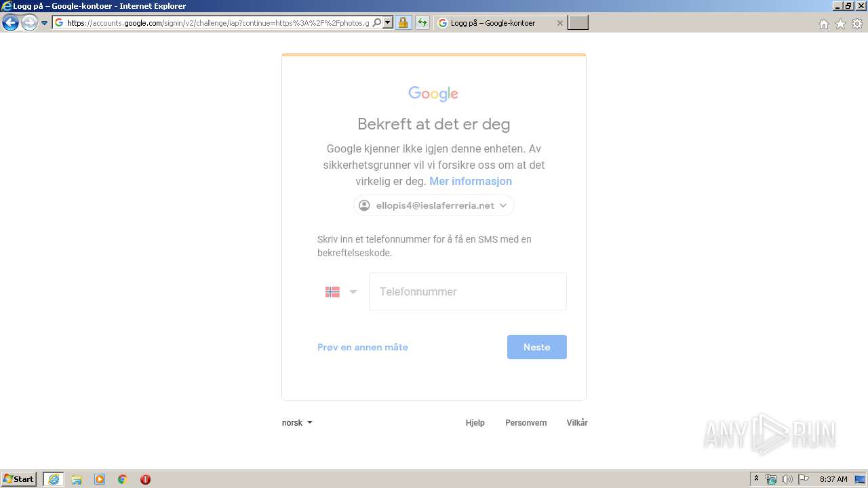868x488 pixels.
Task: Refresh the page with the refresh icon
Action: (x=422, y=23)
